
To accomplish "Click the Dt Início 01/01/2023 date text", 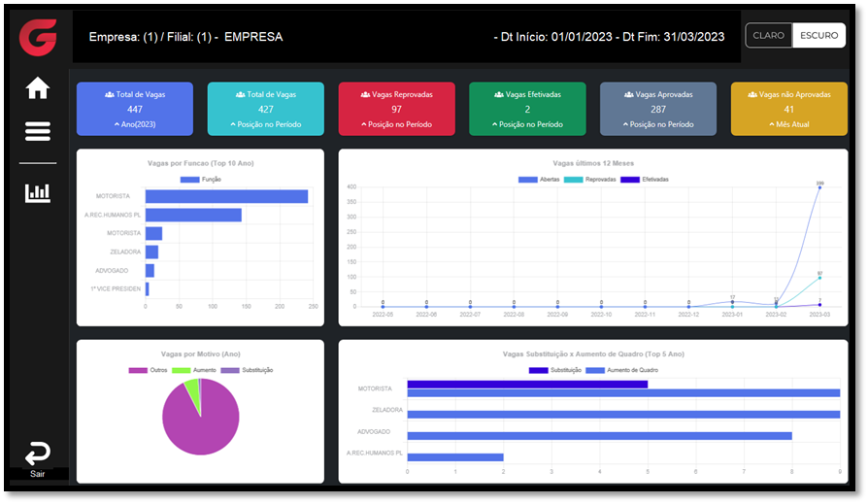I will [x=557, y=37].
